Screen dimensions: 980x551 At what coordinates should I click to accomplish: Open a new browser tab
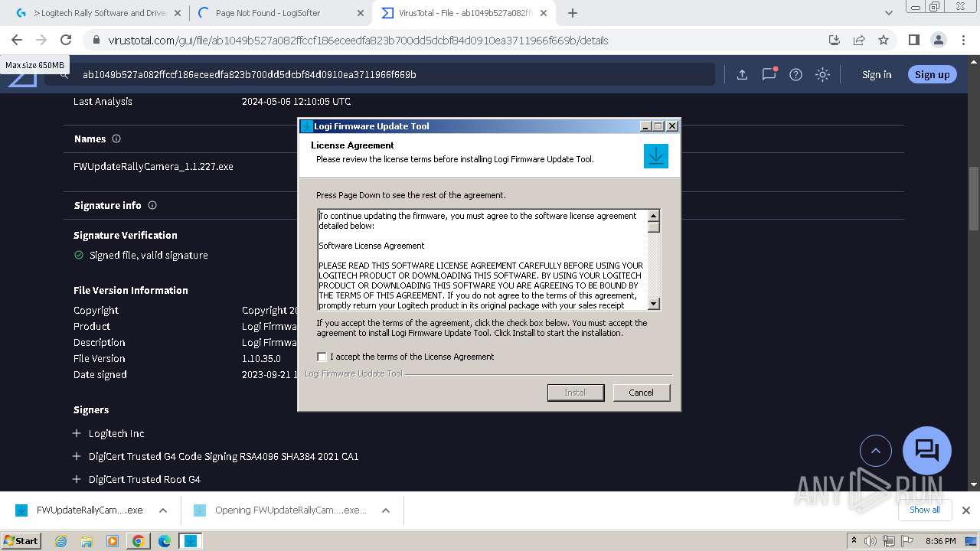click(572, 13)
